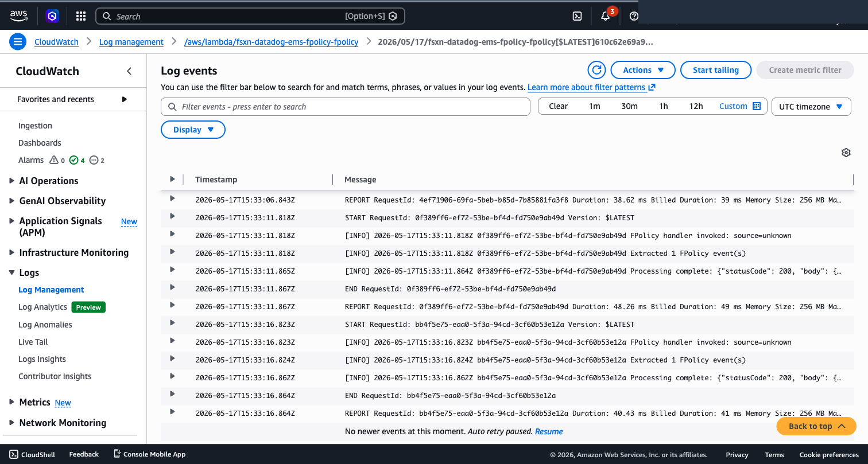Open CloudShell from the footer
868x464 pixels.
pos(33,454)
